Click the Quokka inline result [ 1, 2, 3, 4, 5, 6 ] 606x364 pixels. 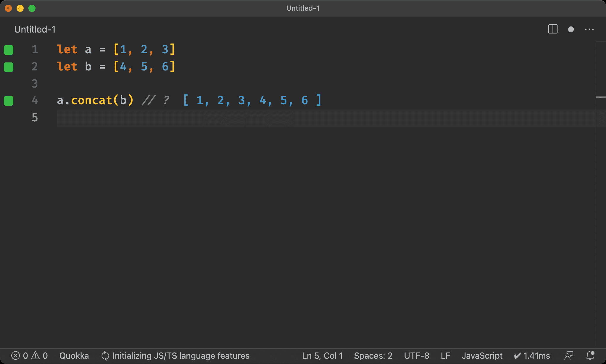[252, 100]
